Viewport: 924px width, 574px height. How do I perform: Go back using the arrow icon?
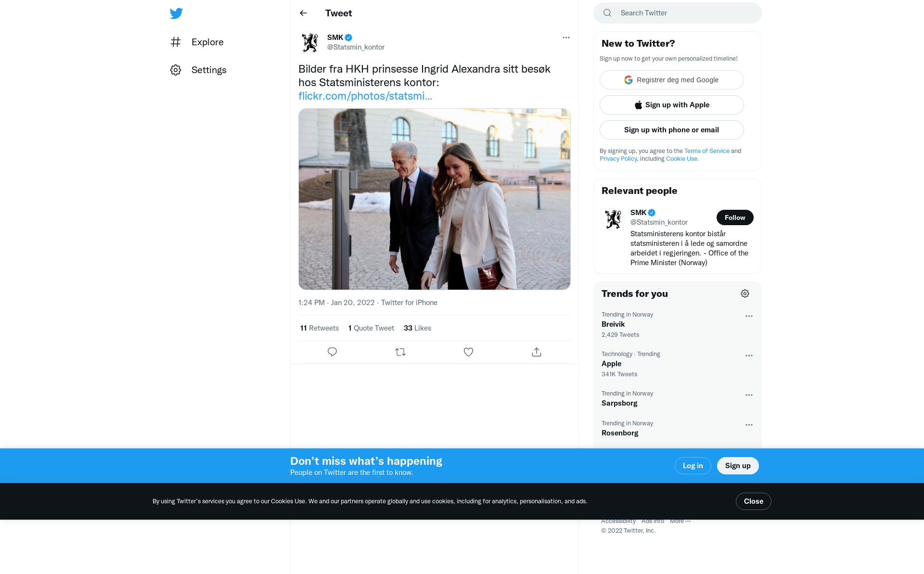(303, 13)
